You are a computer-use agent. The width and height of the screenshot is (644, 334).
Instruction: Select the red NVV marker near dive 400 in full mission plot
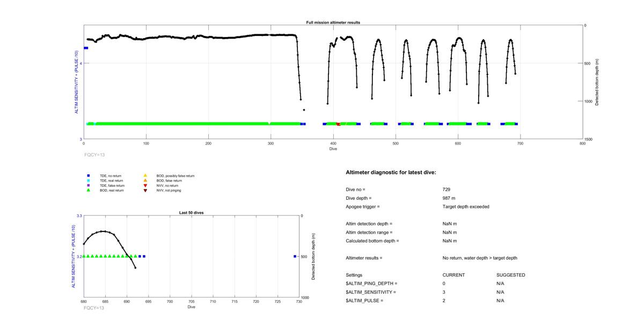[338, 124]
